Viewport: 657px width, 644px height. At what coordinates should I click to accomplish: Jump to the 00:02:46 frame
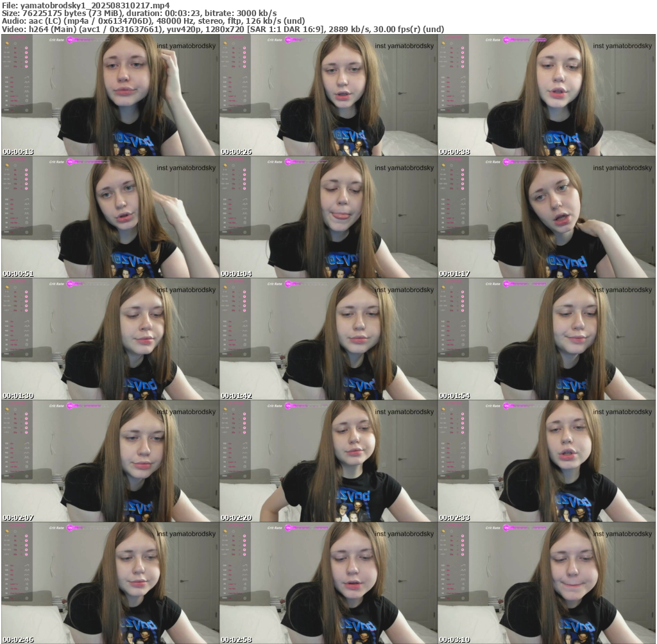110,583
